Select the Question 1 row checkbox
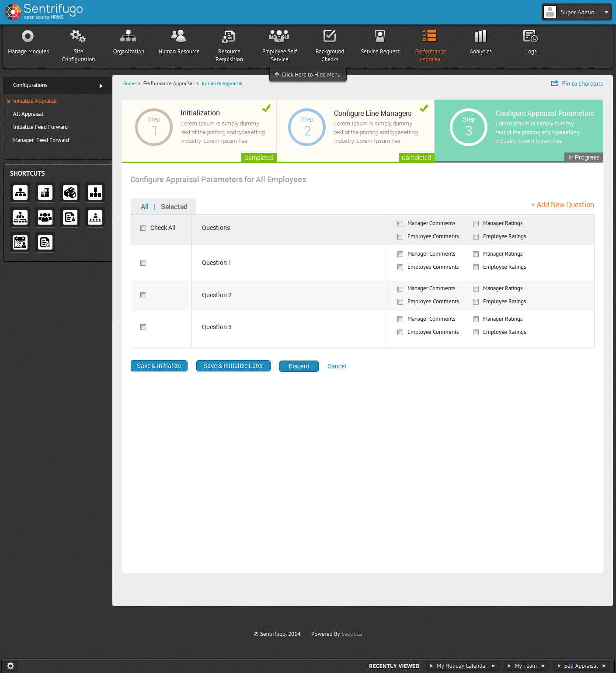616x673 pixels. tap(143, 263)
